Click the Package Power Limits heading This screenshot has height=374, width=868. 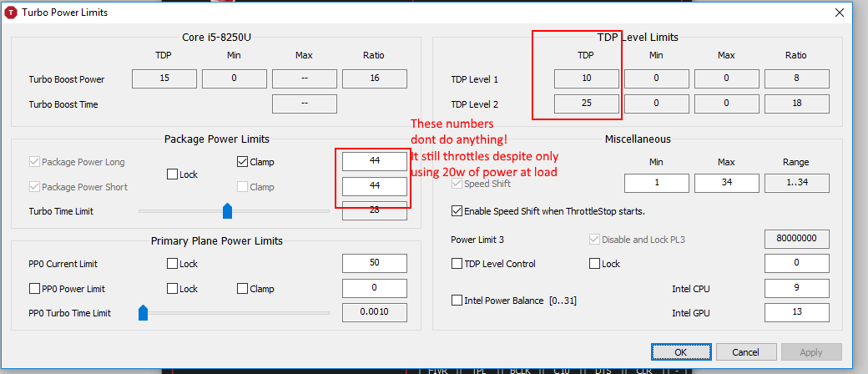[217, 139]
